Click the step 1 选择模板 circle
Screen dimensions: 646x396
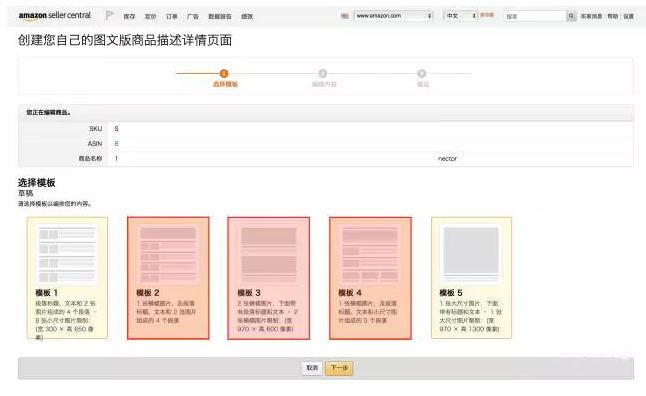coord(224,73)
